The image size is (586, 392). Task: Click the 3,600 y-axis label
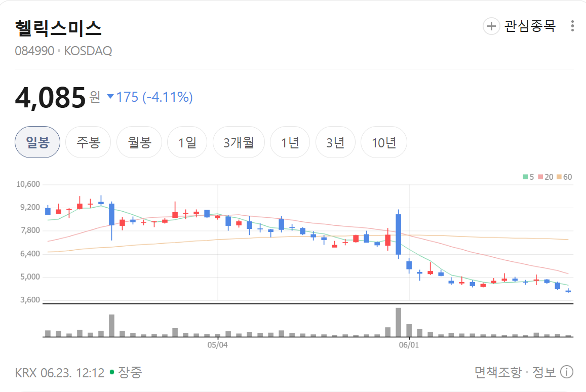point(30,300)
